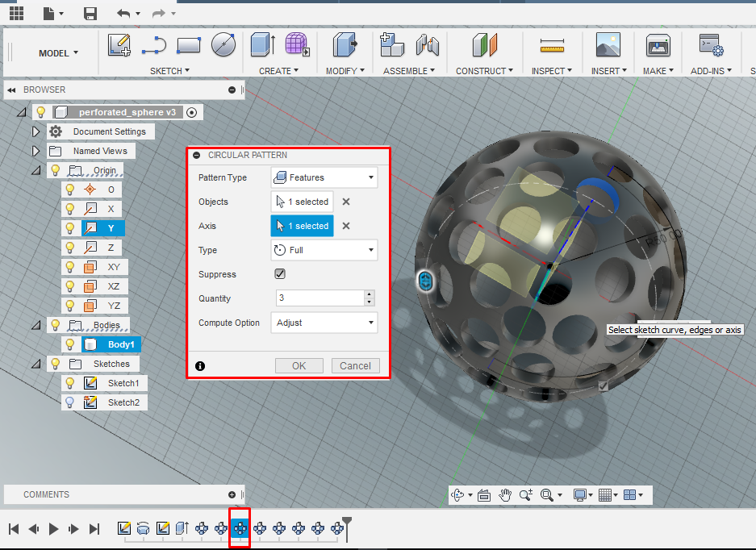Screen dimensions: 756x550
Task: Click the Quantity input field
Action: pyautogui.click(x=320, y=298)
